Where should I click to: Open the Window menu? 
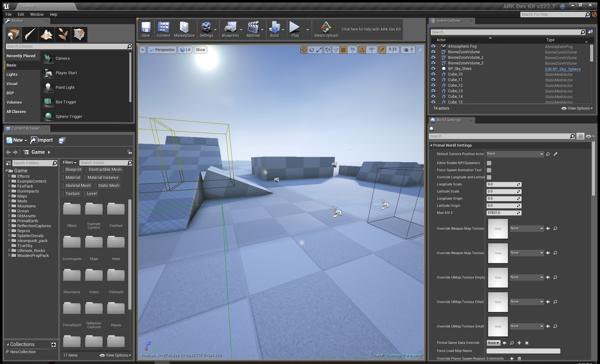(37, 14)
